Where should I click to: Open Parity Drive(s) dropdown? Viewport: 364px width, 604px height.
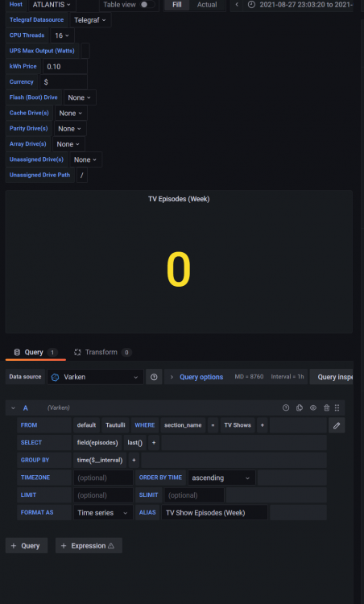coord(70,129)
